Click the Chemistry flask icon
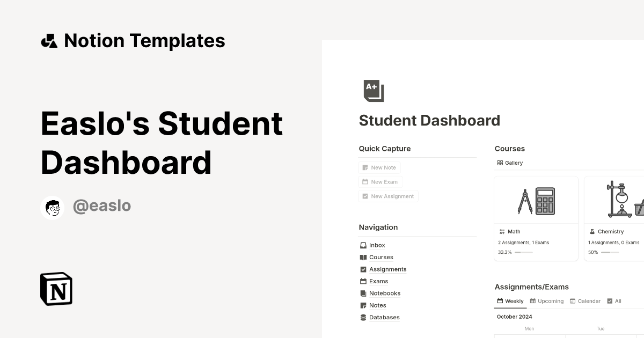 (591, 231)
